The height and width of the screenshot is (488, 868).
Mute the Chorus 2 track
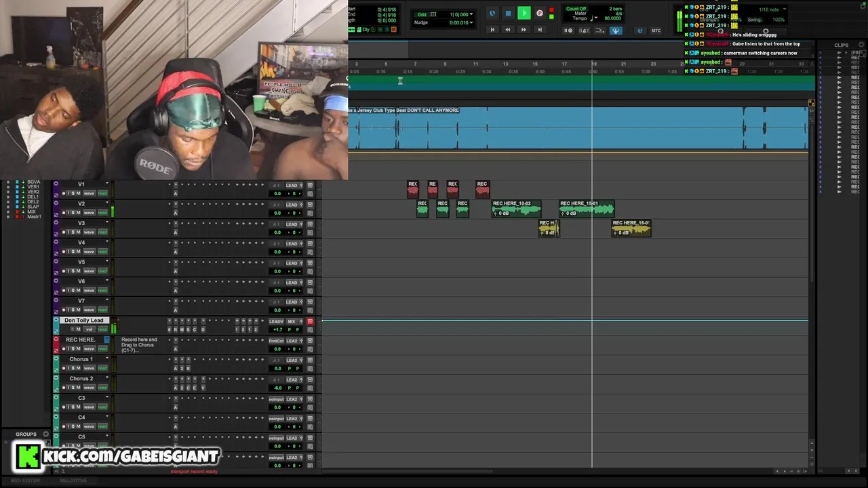point(78,388)
